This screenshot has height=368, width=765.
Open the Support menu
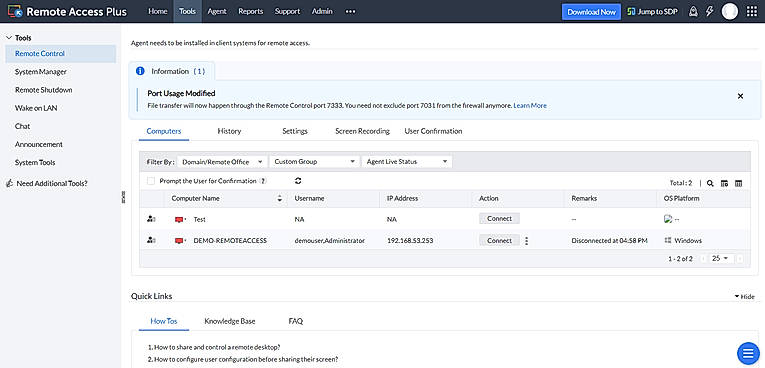287,11
